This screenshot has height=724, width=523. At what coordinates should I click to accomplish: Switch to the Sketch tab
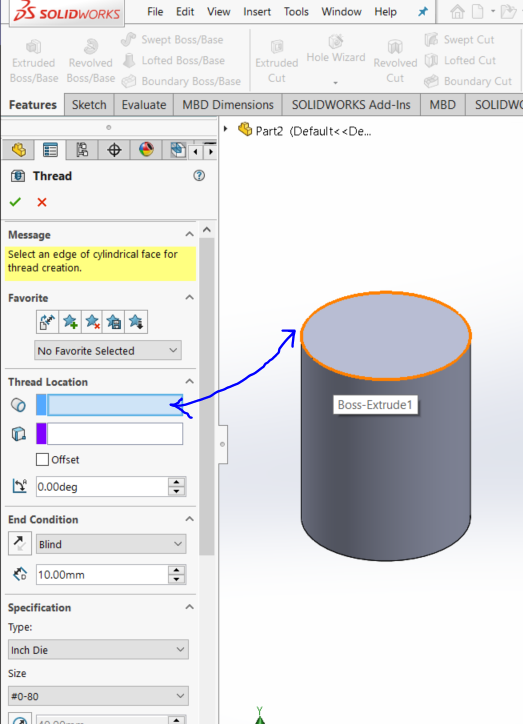tap(89, 105)
